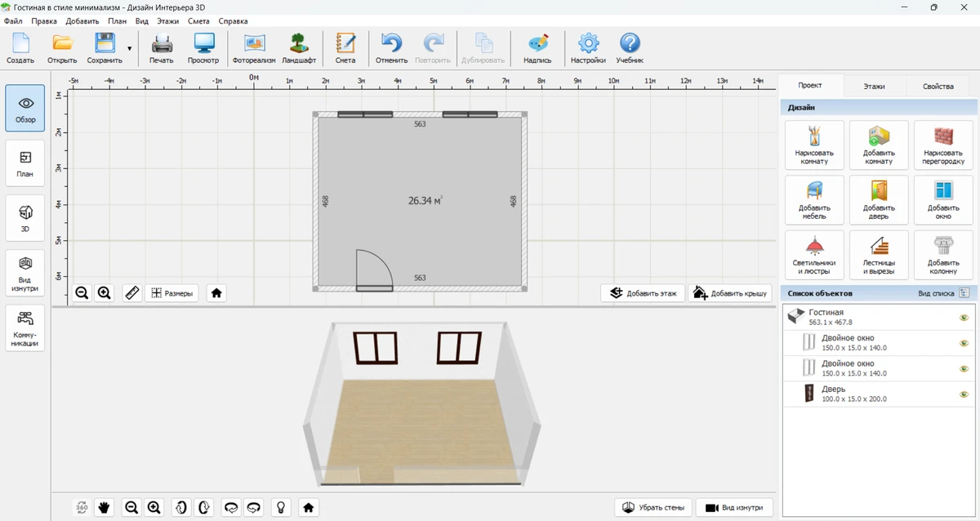Click Нарисовать перегородку
Viewport: 980px width, 521px height.
click(943, 145)
